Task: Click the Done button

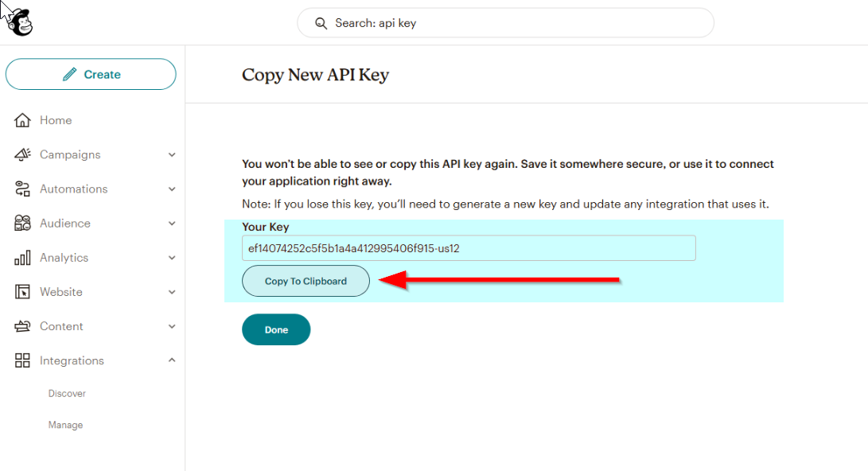Action: (x=276, y=330)
